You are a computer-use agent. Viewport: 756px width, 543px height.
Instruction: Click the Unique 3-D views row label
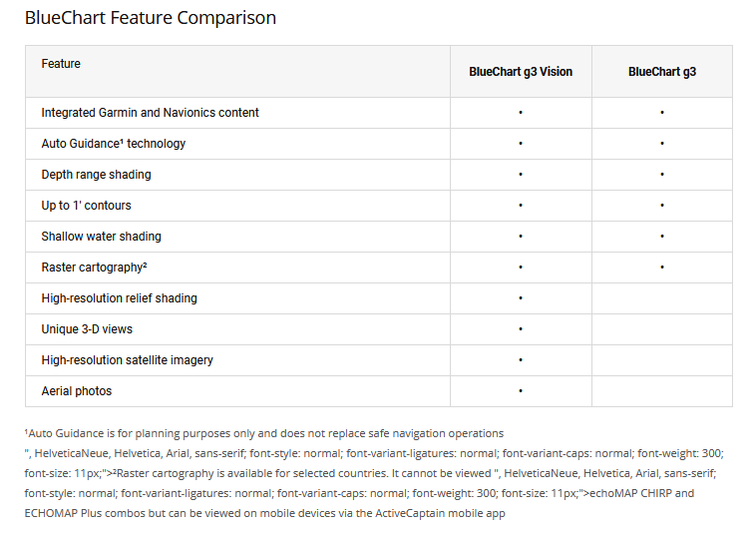coord(87,329)
